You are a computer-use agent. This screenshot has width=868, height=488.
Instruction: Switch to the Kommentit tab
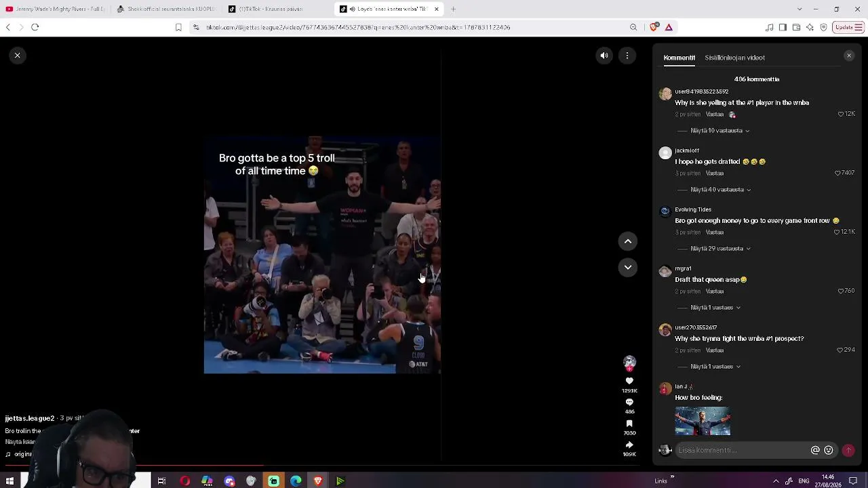pyautogui.click(x=679, y=58)
